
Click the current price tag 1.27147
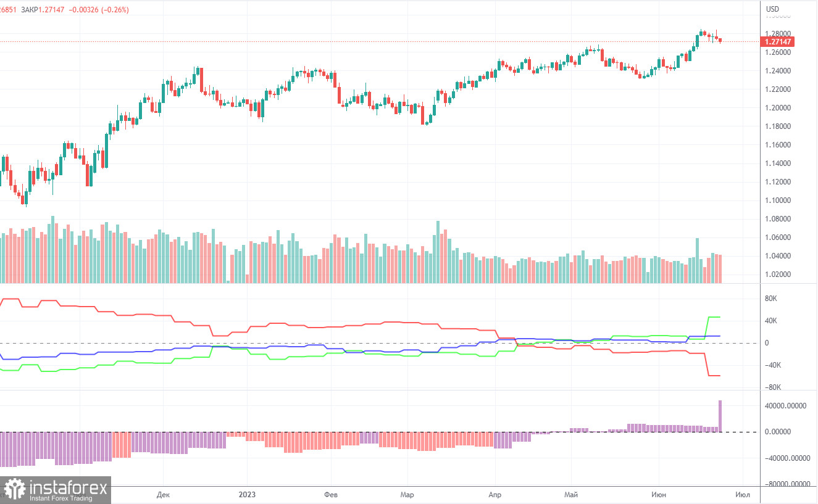coord(778,42)
